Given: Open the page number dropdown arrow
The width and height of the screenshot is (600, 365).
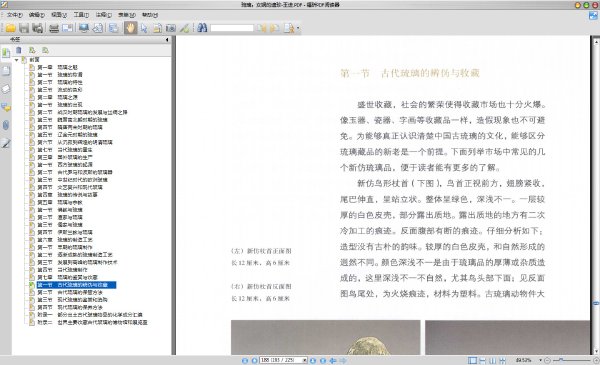Looking at the screenshot, I should click(x=304, y=360).
